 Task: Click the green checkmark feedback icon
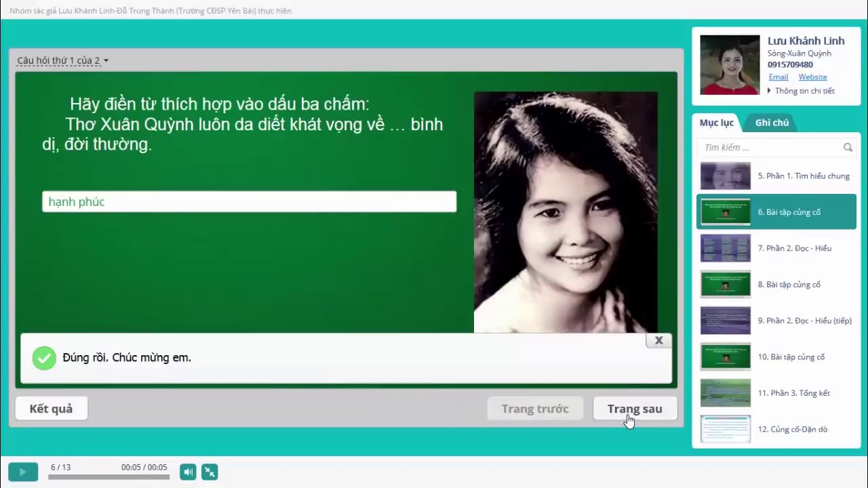[x=44, y=358]
